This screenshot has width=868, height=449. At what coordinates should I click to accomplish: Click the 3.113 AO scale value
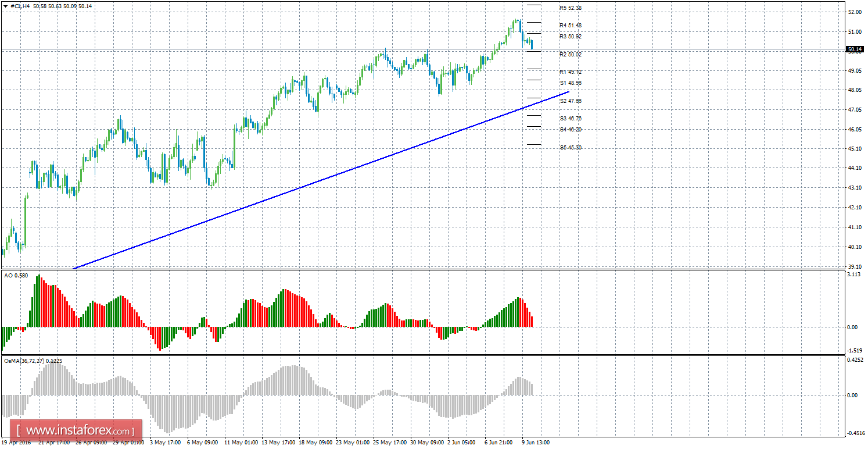point(854,275)
